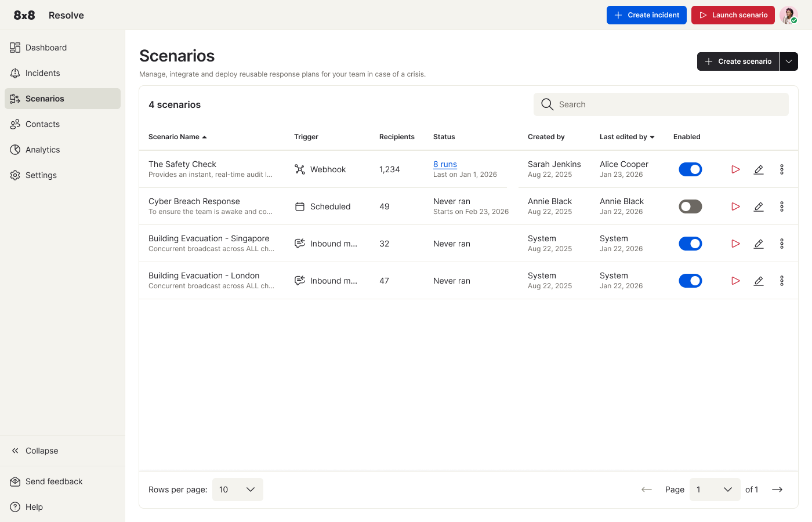
Task: Open Settings in the sidebar
Action: coord(63,175)
